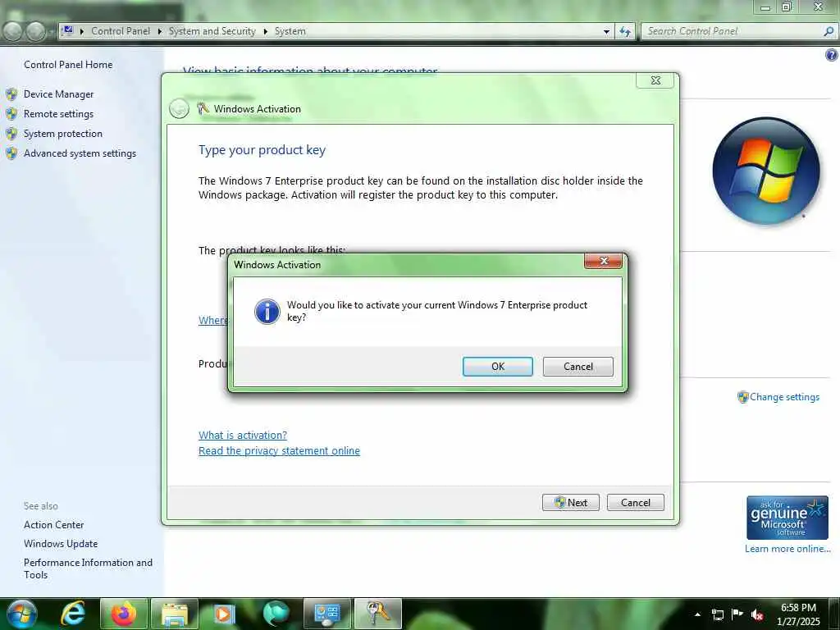Screen dimensions: 840x630
Task: Click the Windows Activation keys title icon
Action: pyautogui.click(x=203, y=109)
